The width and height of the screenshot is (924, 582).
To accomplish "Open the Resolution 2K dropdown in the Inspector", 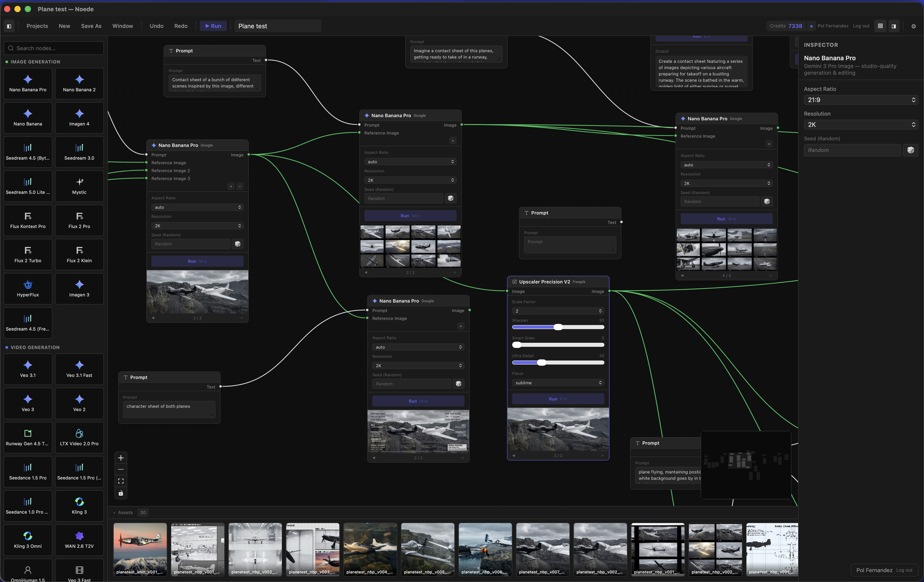I will pyautogui.click(x=861, y=124).
